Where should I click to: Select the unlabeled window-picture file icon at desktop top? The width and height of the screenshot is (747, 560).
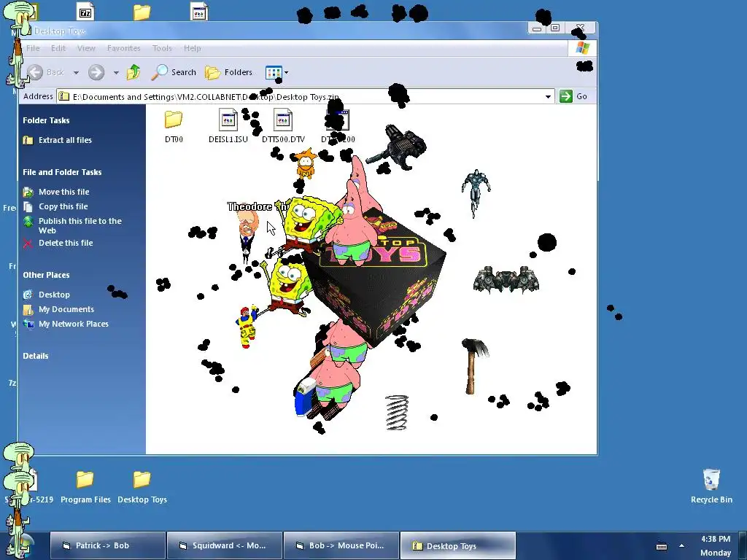click(x=199, y=12)
